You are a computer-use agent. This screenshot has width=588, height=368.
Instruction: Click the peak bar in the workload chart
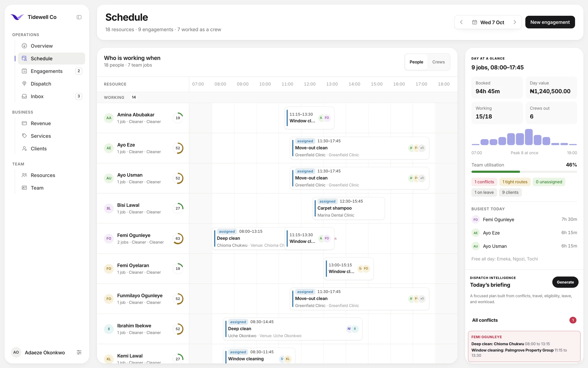[529, 137]
